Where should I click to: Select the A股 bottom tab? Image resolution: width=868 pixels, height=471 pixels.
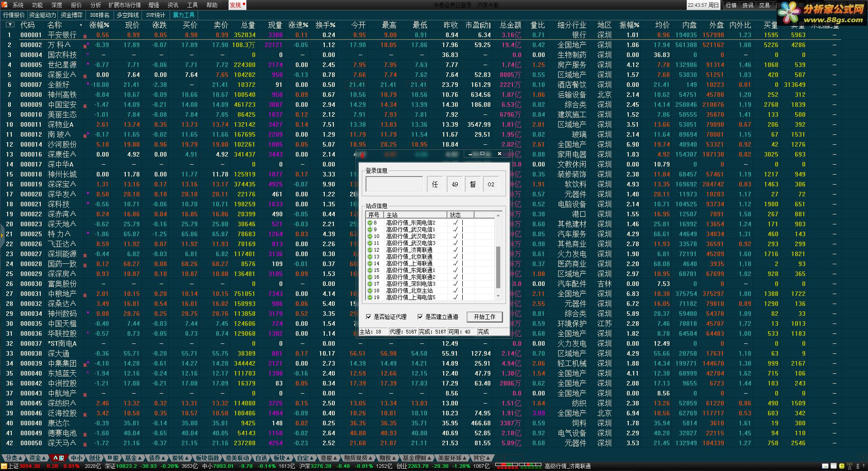(59, 458)
